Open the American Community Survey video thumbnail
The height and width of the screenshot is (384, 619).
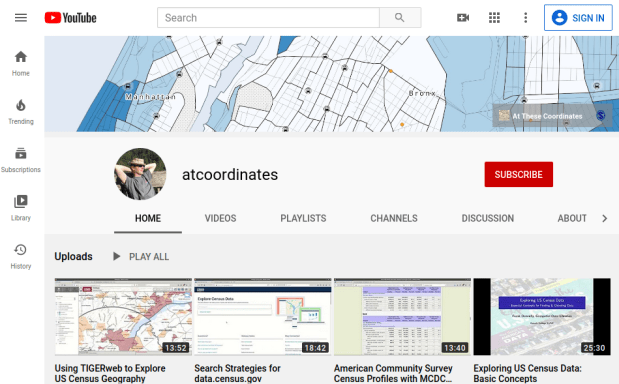click(x=402, y=317)
